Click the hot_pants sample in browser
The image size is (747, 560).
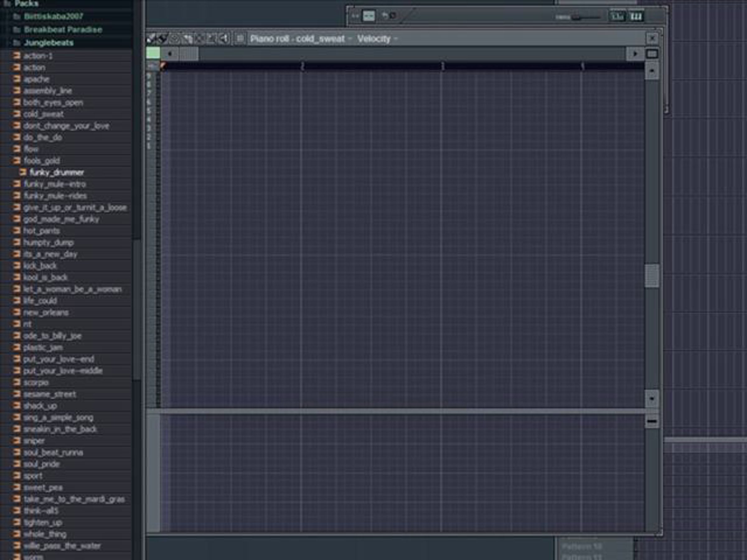[x=41, y=231]
